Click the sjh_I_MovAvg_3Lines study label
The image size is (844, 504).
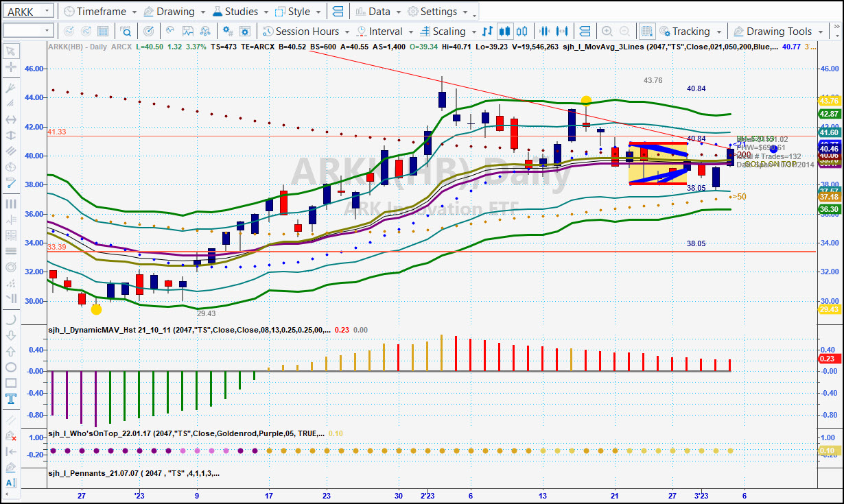pos(670,47)
